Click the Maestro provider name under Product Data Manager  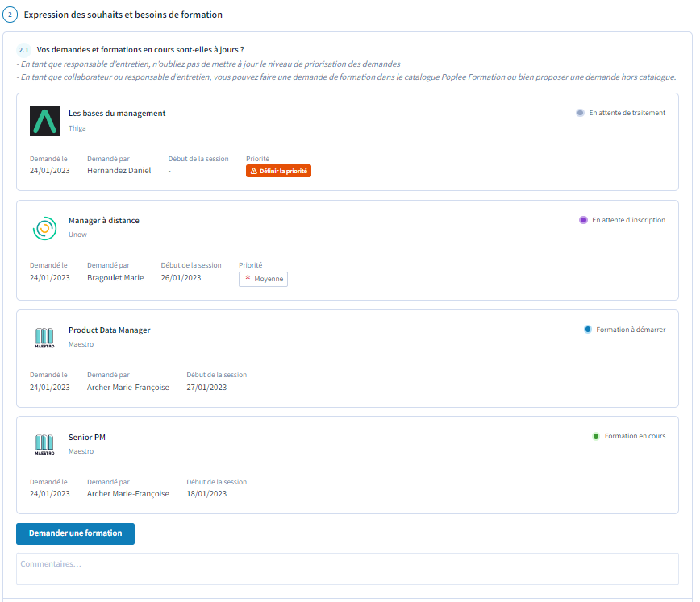coord(81,344)
